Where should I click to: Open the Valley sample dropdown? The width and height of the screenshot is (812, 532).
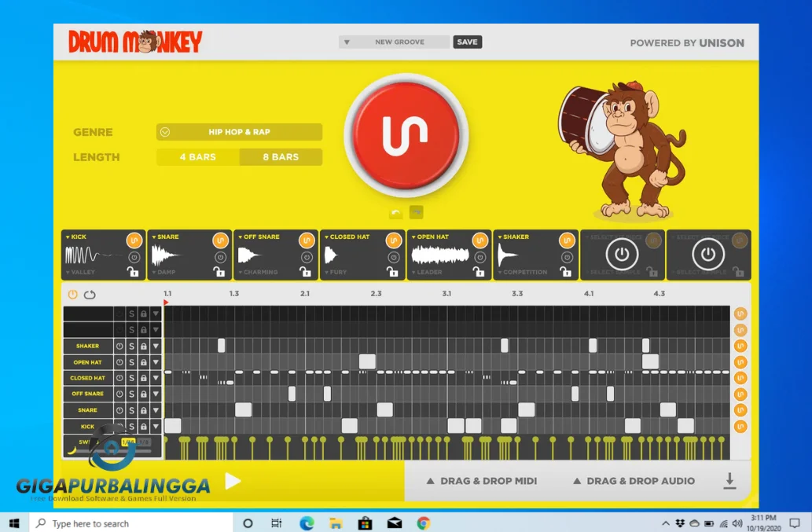[80, 272]
